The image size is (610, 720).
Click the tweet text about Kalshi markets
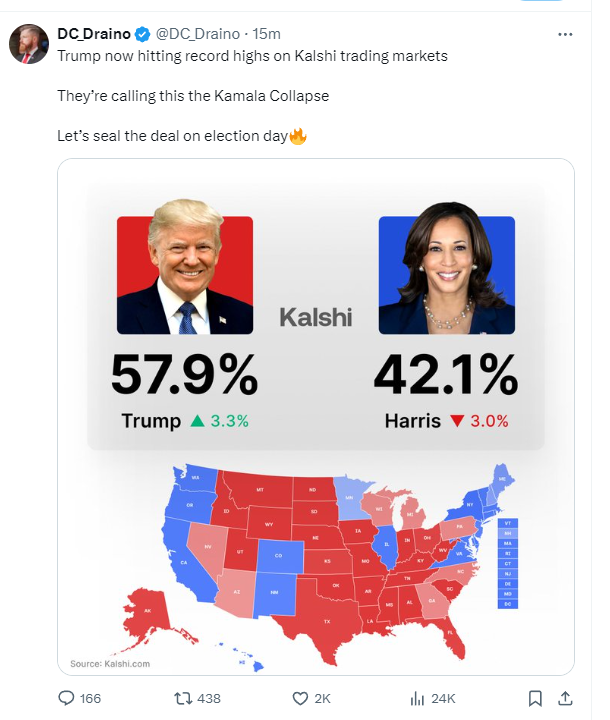click(x=252, y=56)
